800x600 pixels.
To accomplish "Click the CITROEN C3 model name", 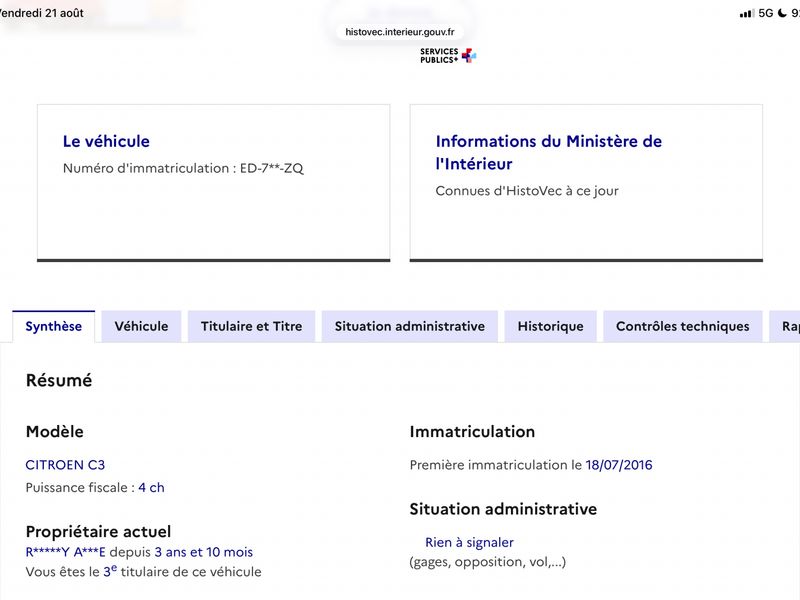I will click(x=65, y=465).
